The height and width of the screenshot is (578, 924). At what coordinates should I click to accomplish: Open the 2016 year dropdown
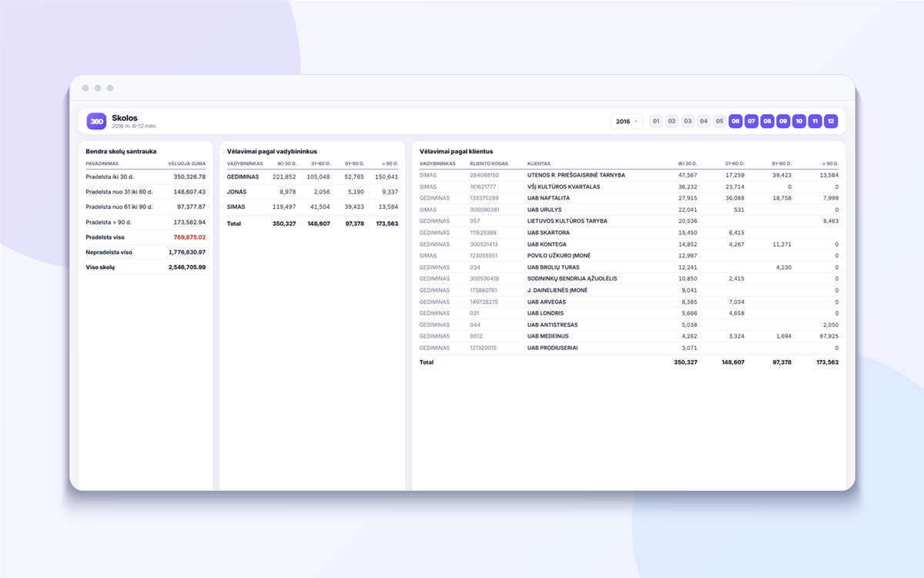626,121
